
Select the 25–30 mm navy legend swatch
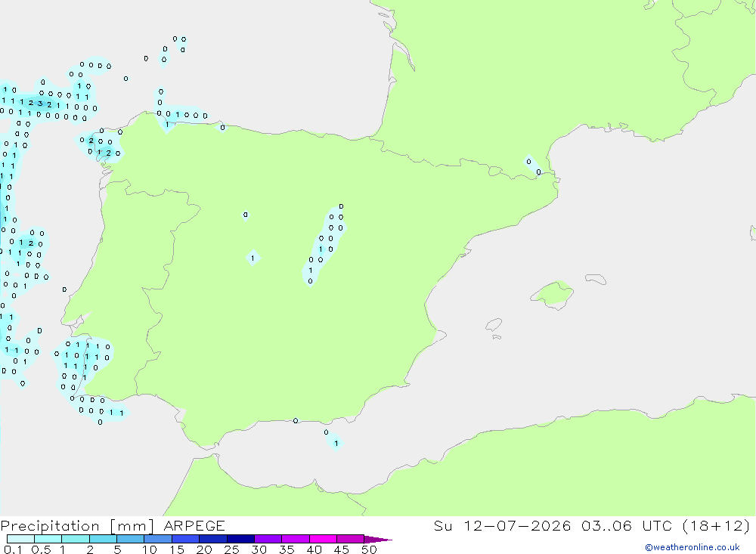pos(240,539)
